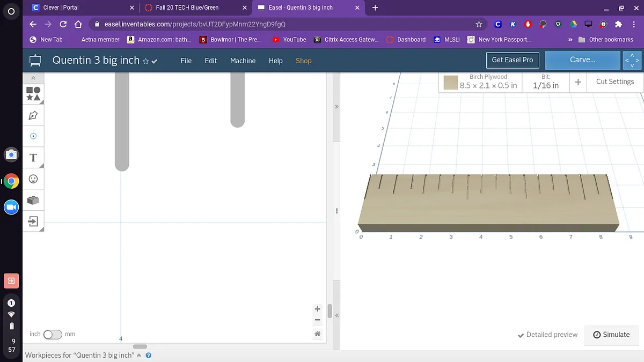Collapse the left tool sidebar
This screenshot has width=644, height=362.
(x=33, y=78)
